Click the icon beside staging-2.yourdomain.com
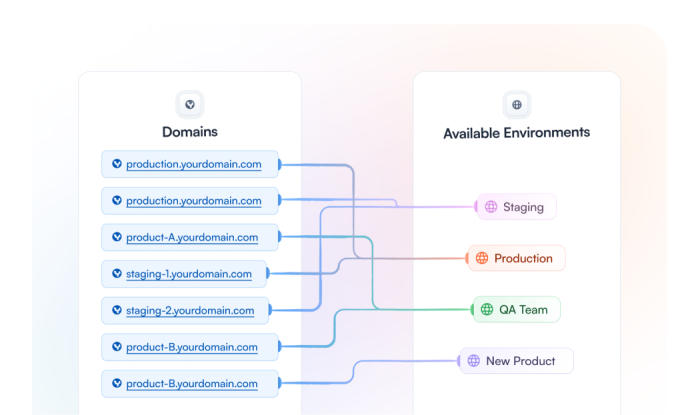Viewport: 700px width, 415px height. 117,310
